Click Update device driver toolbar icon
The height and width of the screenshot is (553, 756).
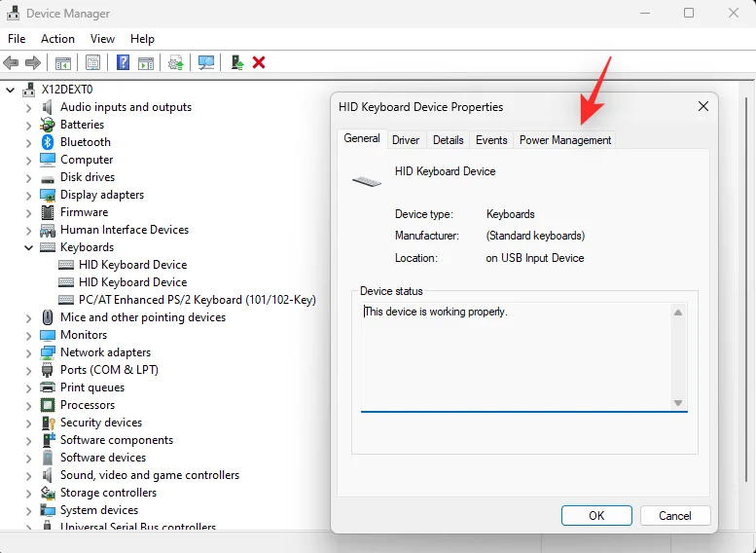point(175,62)
